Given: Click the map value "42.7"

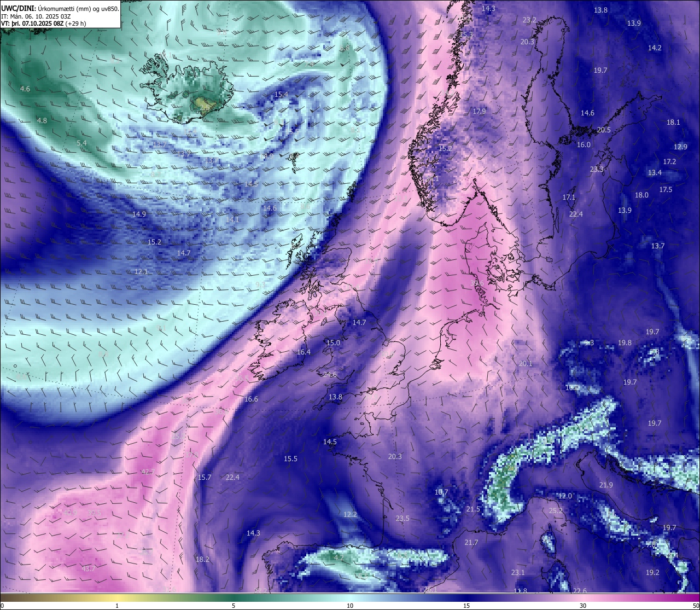Looking at the screenshot, I should pos(148,472).
